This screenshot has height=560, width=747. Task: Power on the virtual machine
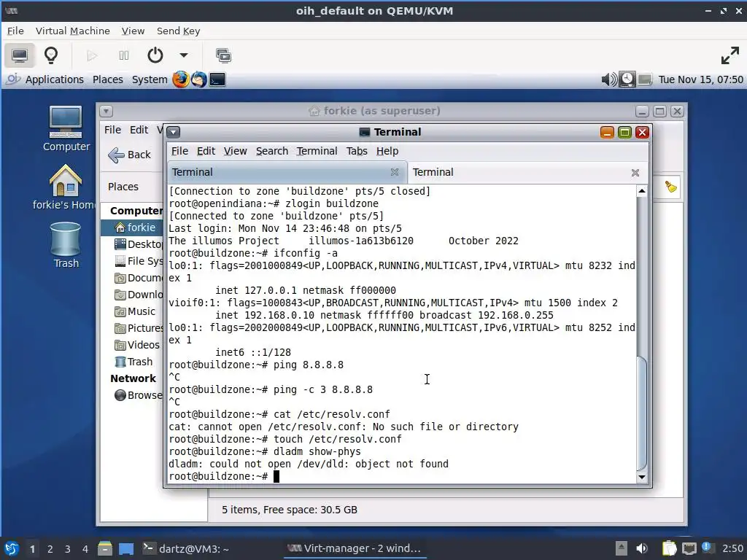(92, 55)
